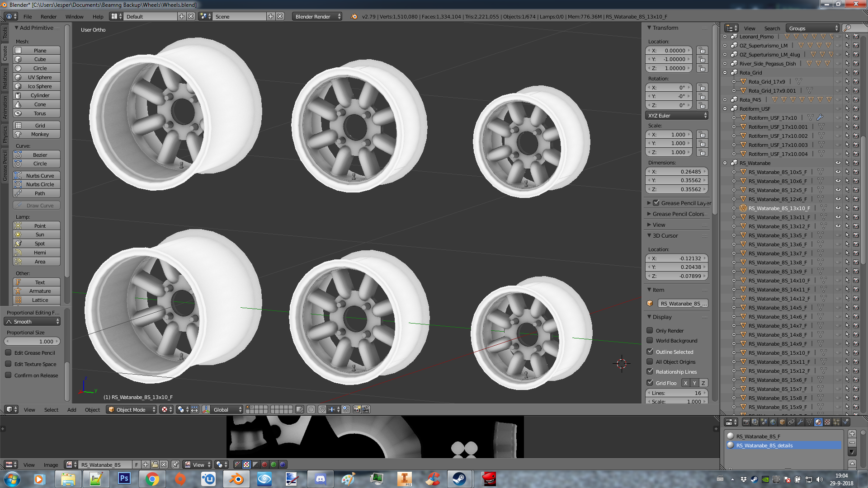Viewport: 868px width, 488px height.
Task: Hide RS_Watanabe_8S_10x6_F with eye icon
Action: point(838,181)
